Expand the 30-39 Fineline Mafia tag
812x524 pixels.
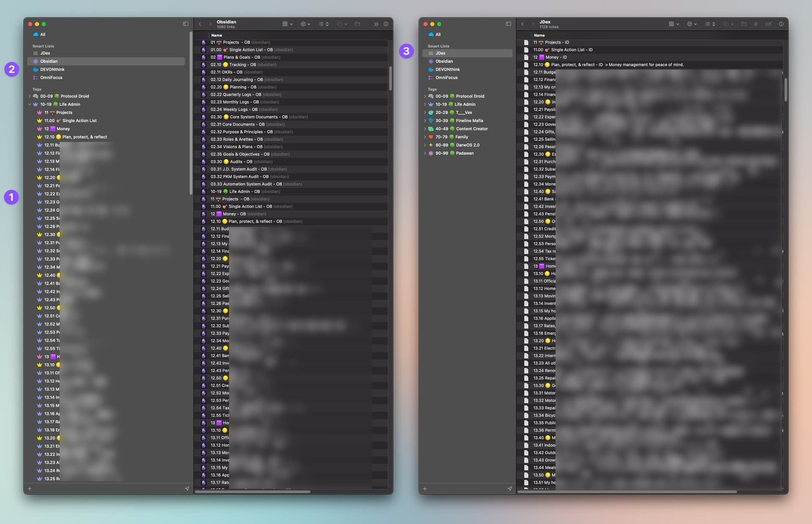[425, 121]
